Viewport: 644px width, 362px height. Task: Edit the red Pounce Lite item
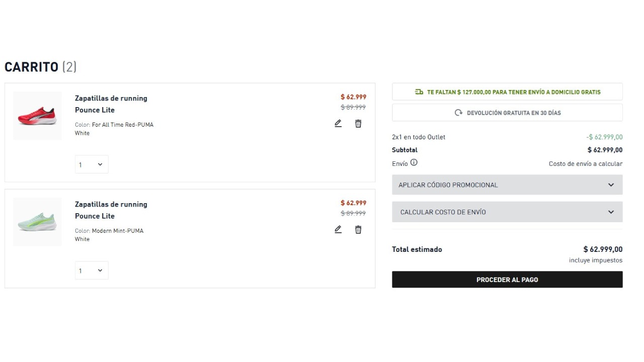338,123
